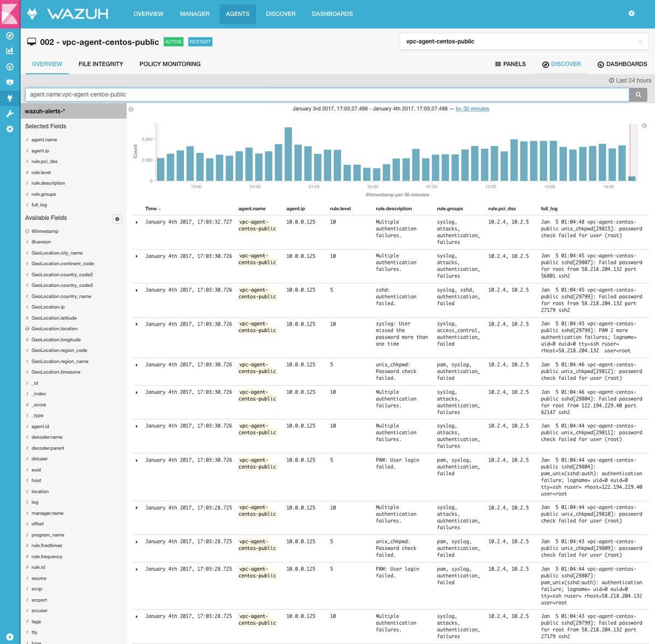
Task: Open Visualize via the bar chart sidebar icon
Action: 9,51
